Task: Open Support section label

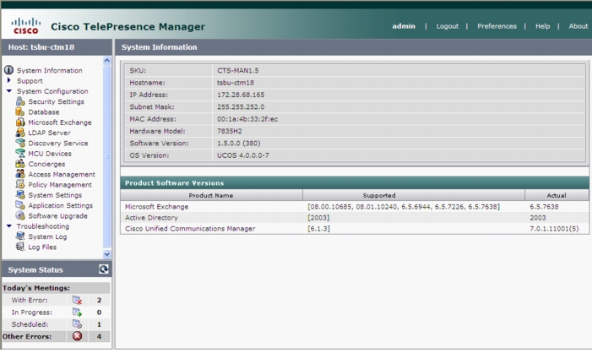Action: (30, 81)
